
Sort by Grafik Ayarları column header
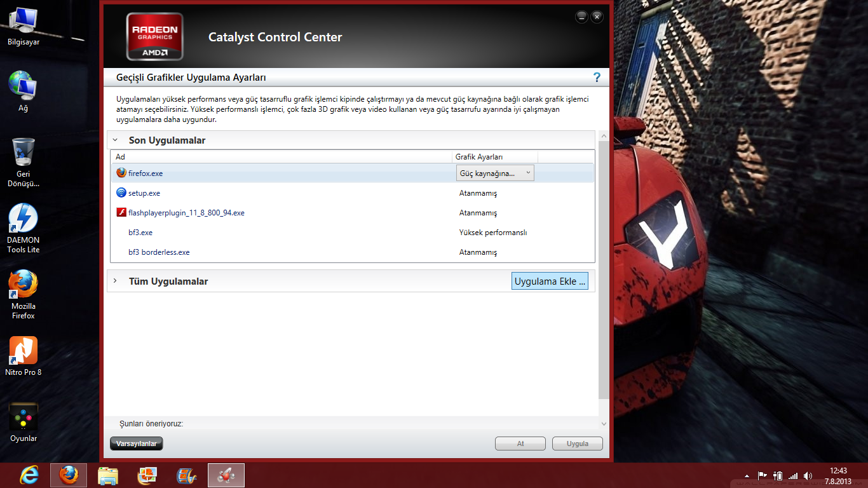(x=495, y=157)
